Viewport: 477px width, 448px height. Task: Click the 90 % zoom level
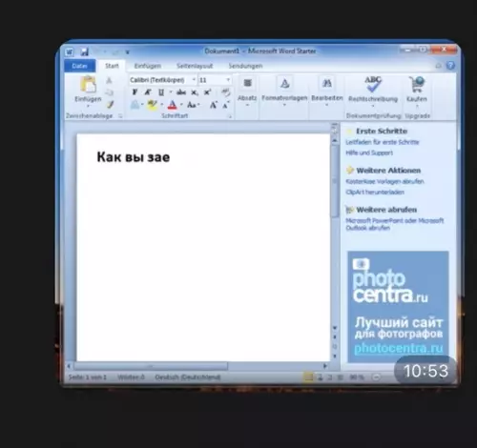(357, 377)
